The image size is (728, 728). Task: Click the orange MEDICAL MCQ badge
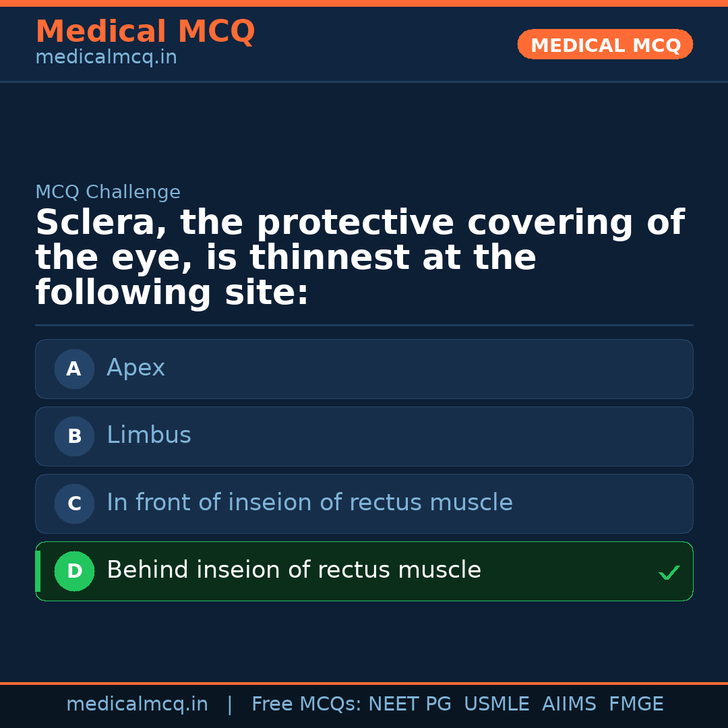[605, 44]
